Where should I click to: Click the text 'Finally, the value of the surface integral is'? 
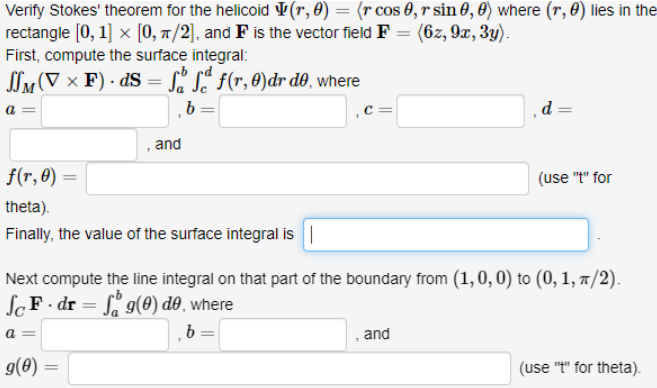tap(150, 234)
